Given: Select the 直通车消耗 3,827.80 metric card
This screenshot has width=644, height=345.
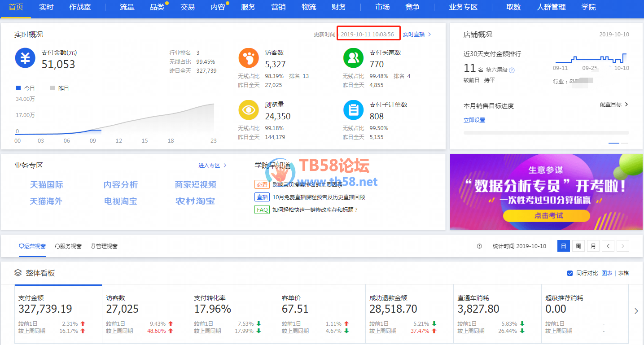Looking at the screenshot, I should point(497,314).
